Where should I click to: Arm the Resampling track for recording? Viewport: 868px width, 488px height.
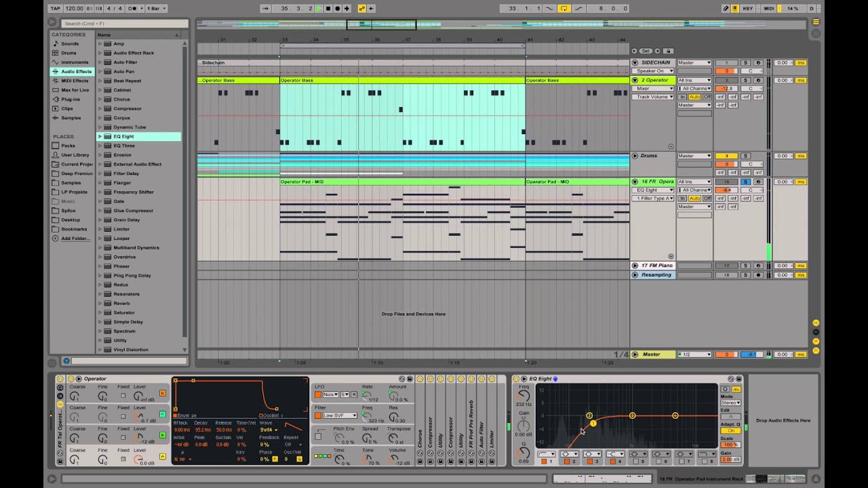pyautogui.click(x=758, y=275)
